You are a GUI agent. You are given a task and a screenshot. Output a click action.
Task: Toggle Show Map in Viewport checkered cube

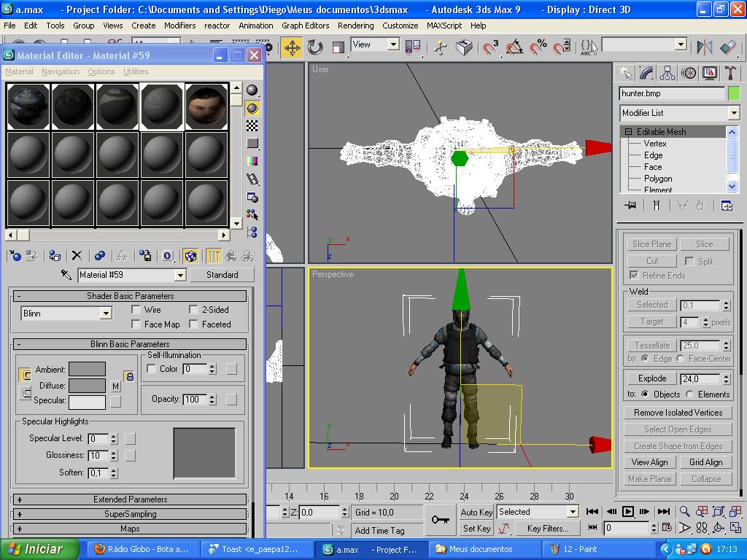pyautogui.click(x=190, y=255)
